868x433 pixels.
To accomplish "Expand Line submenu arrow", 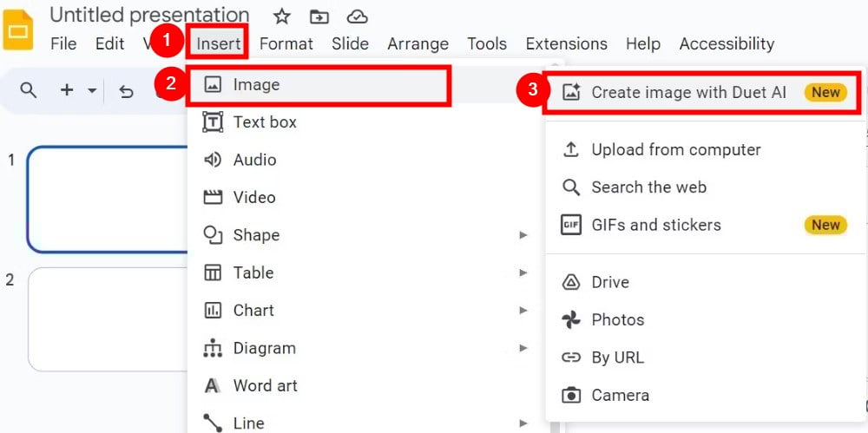I will click(523, 423).
